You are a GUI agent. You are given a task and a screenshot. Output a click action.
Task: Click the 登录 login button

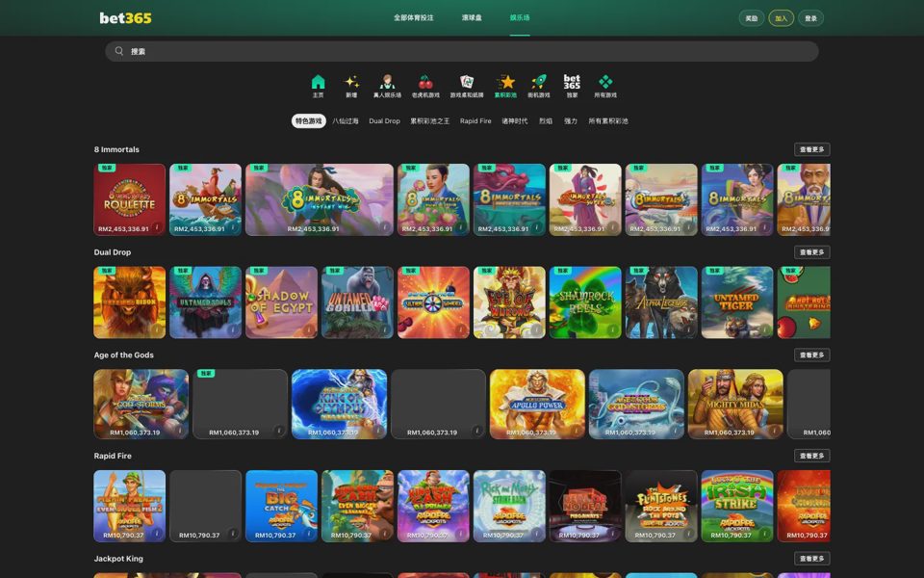pyautogui.click(x=810, y=18)
